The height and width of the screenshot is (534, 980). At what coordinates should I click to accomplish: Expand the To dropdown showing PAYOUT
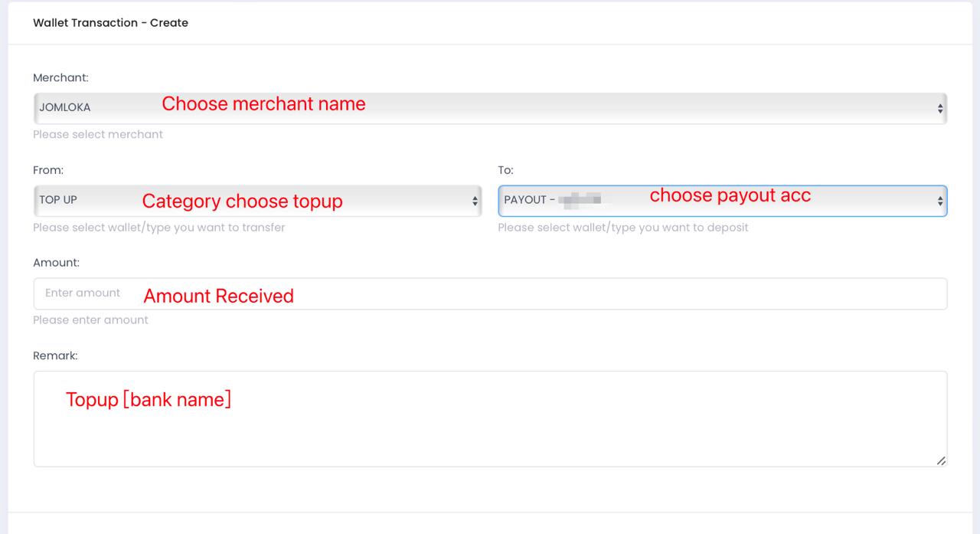(722, 201)
